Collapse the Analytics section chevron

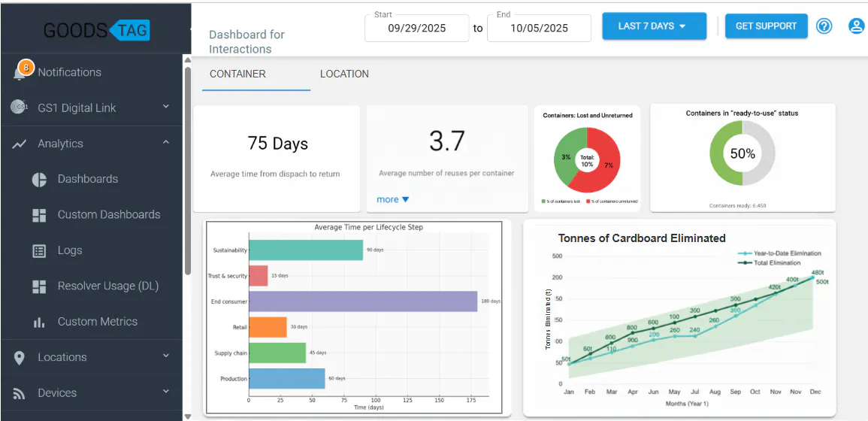(166, 143)
